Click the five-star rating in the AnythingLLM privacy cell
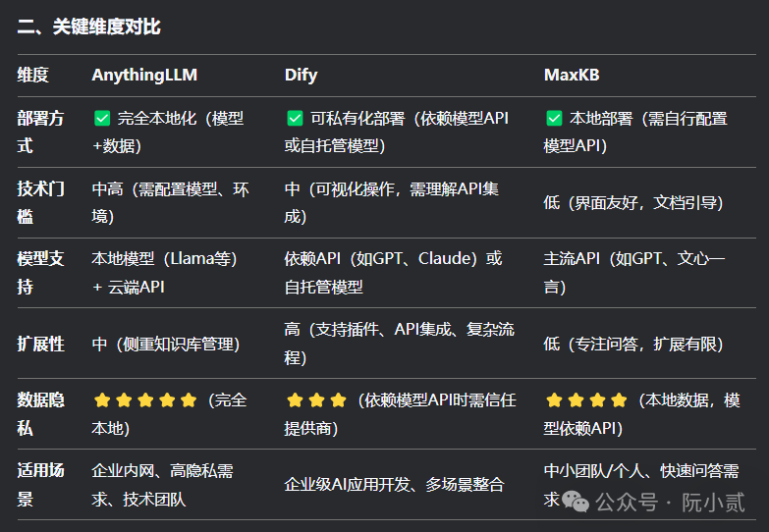 click(x=145, y=400)
